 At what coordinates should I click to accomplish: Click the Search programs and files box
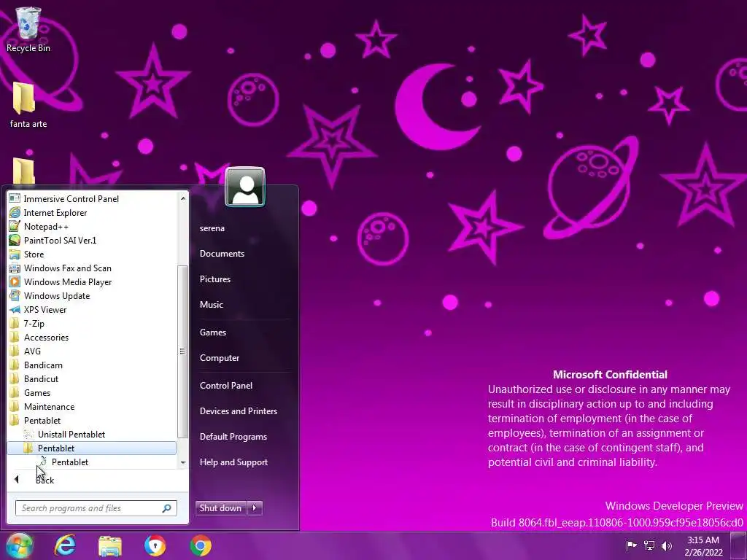point(96,508)
